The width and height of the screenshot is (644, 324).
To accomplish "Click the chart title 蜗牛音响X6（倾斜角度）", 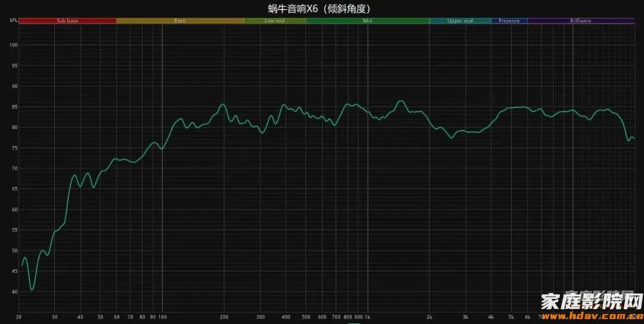I will point(319,8).
